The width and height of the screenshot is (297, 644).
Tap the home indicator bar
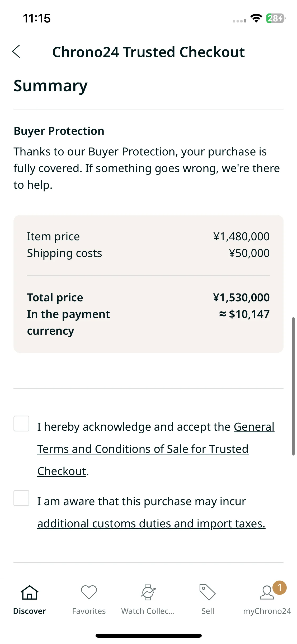pyautogui.click(x=149, y=636)
